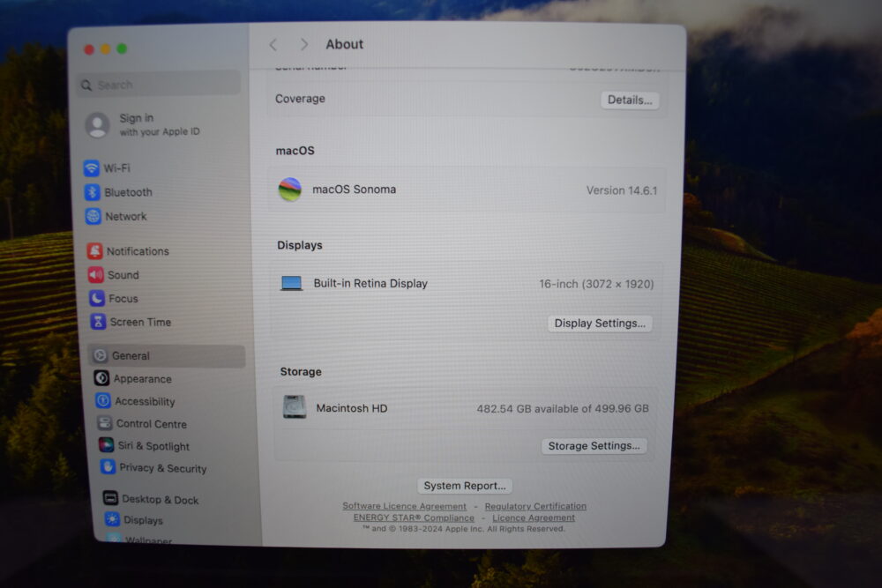
Task: Click the Siri & Spotlight icon
Action: click(107, 444)
